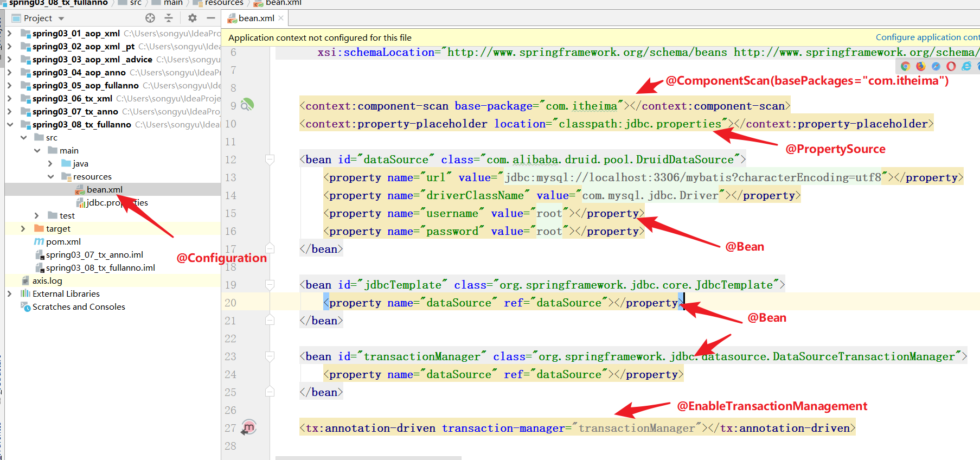Select Scratches and Consoles row

point(113,306)
